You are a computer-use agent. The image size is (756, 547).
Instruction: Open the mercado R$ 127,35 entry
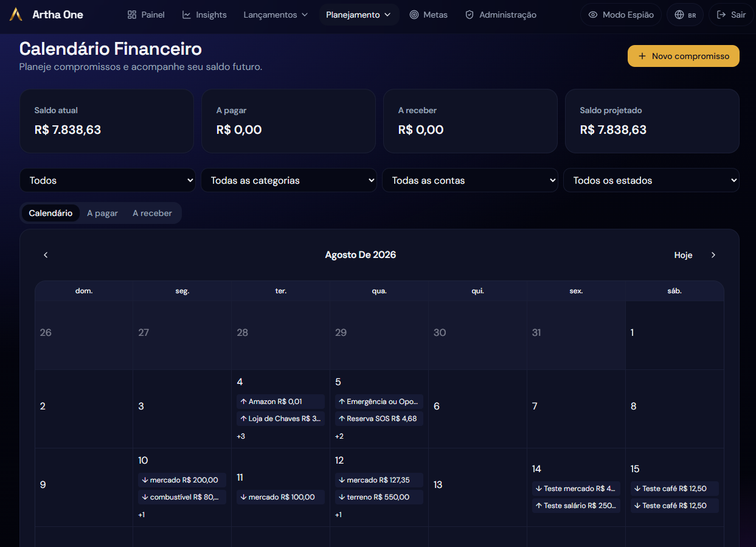point(379,480)
